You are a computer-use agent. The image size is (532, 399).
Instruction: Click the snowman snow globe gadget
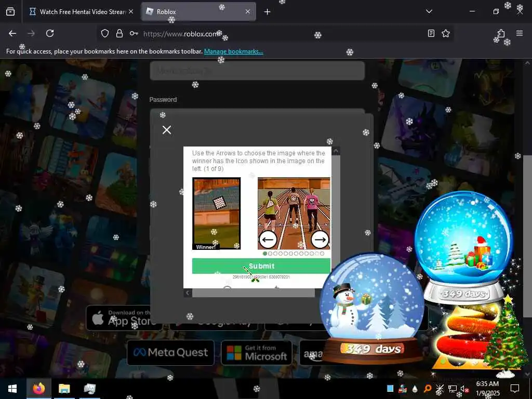(372, 308)
